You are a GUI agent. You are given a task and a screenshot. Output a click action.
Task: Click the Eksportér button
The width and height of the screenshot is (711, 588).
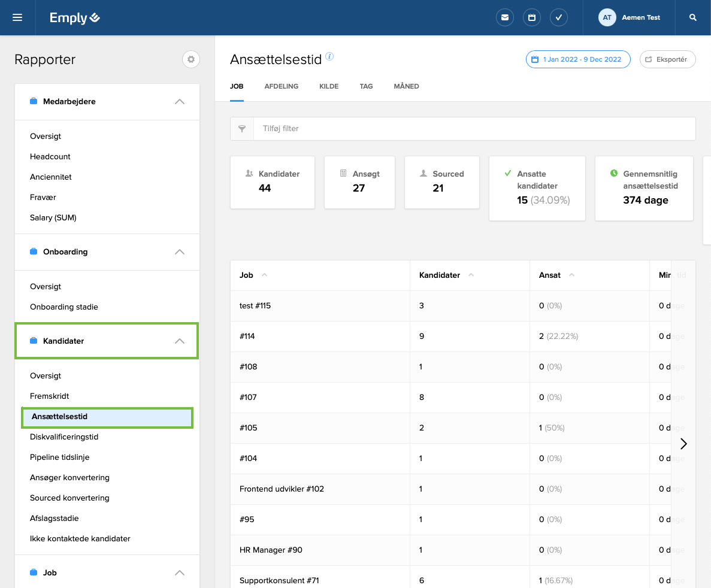coord(667,59)
